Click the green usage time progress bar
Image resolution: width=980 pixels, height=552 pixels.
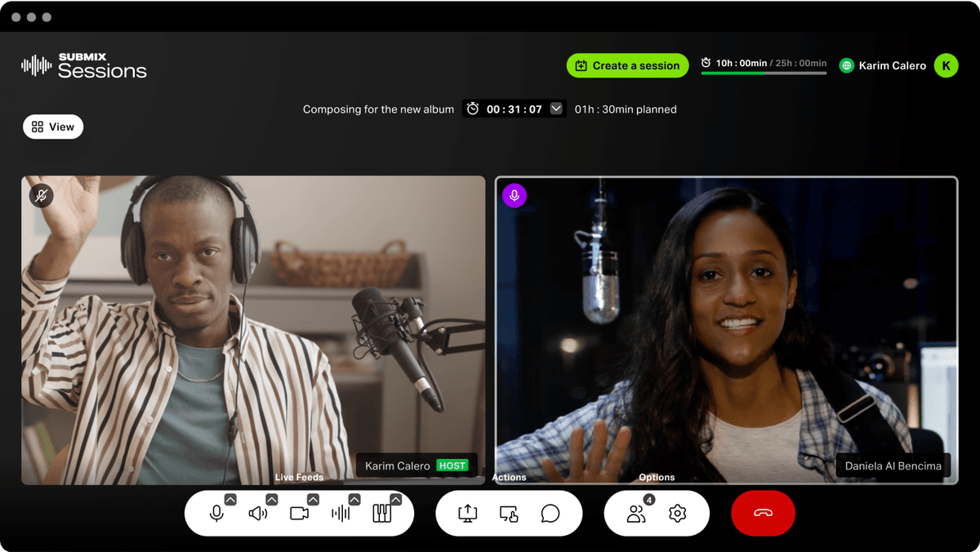tap(764, 73)
